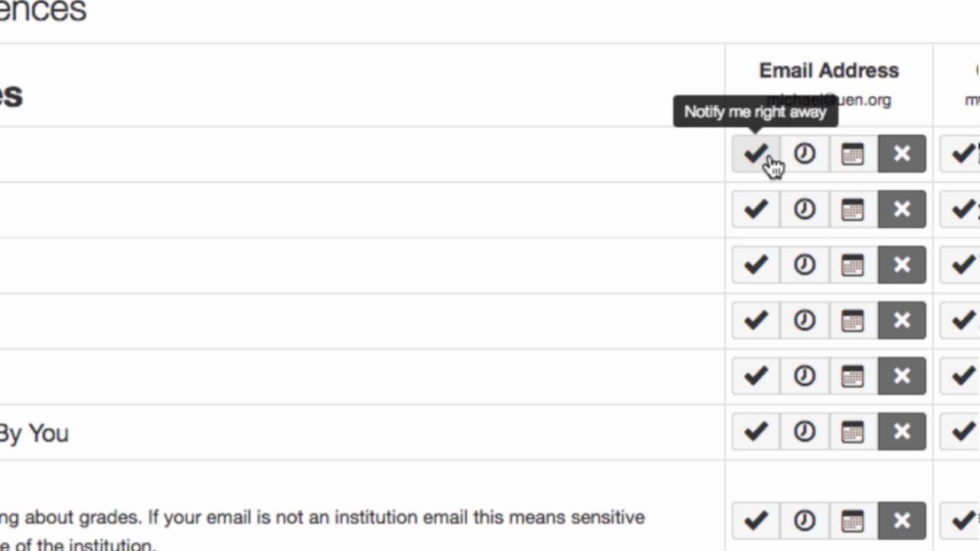Click the X do-not-send button in the first row
Screen dimensions: 980x551
[x=902, y=154]
